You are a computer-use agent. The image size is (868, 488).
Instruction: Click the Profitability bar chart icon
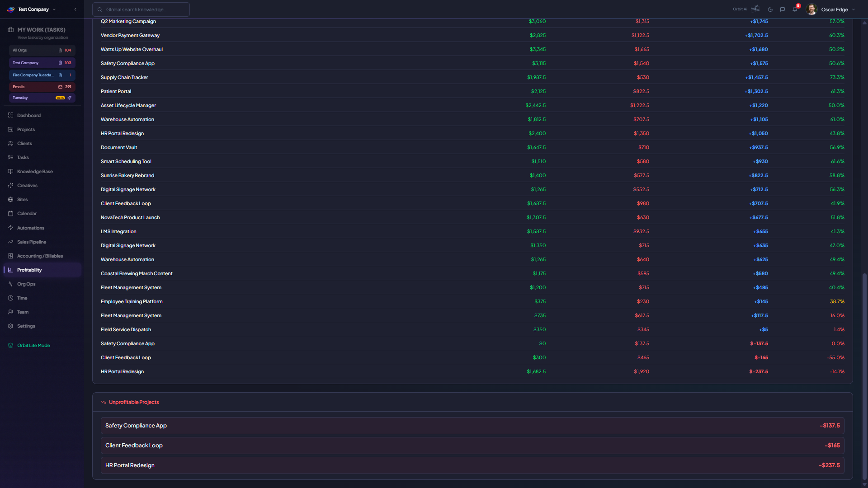[x=10, y=270]
